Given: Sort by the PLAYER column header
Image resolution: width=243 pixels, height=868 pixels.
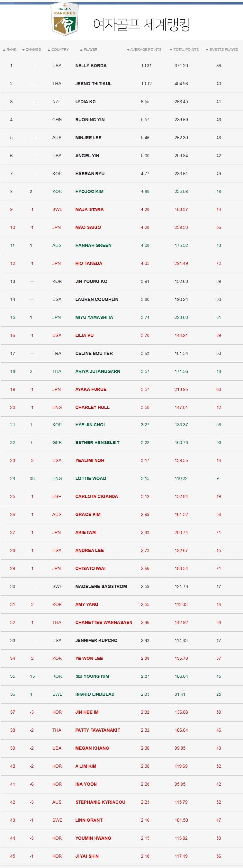Looking at the screenshot, I should coord(89,50).
